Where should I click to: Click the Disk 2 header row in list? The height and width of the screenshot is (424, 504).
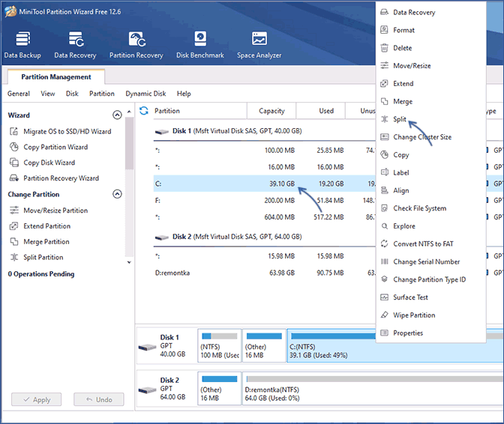point(264,237)
